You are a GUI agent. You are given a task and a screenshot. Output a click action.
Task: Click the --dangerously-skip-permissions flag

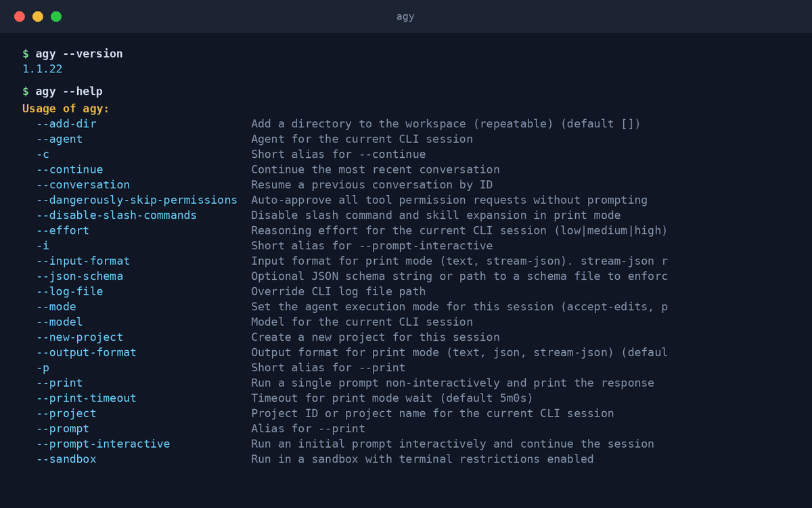(x=137, y=200)
